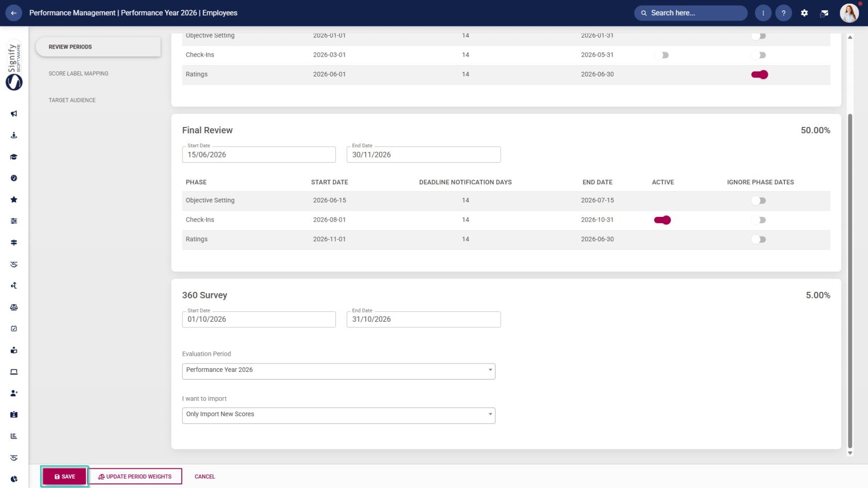Click the Cancel button
Screen dimensions: 868x488
[x=205, y=477]
